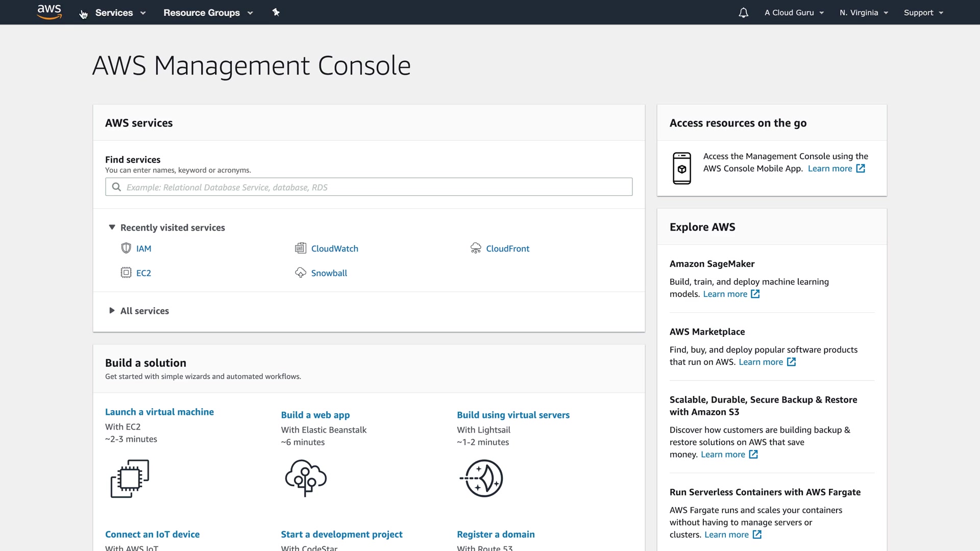Open the A Cloud Guru account dropdown

coord(794,13)
